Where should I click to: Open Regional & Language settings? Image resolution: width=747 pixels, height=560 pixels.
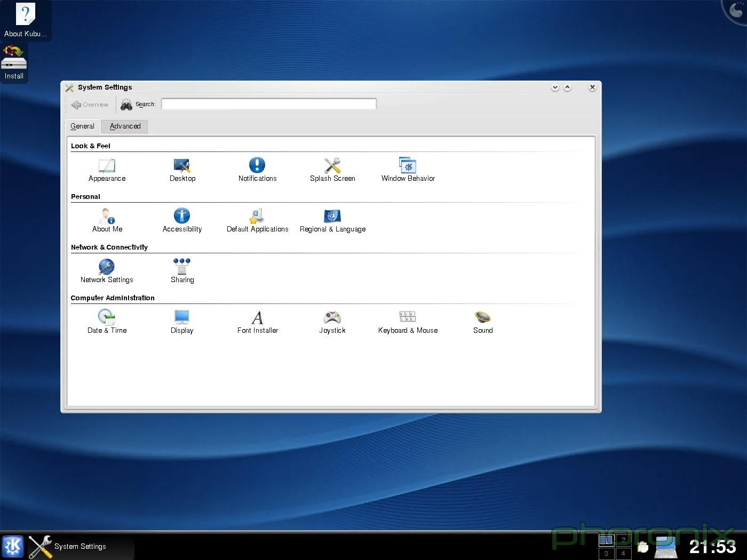[332, 221]
